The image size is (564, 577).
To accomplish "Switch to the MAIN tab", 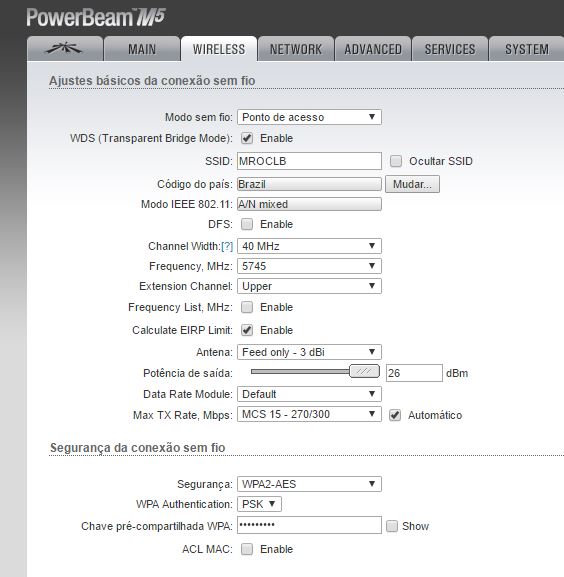I will point(142,49).
